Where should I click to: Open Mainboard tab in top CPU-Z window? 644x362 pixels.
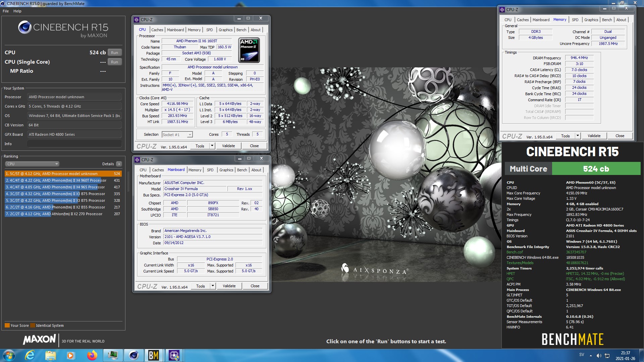click(x=175, y=30)
